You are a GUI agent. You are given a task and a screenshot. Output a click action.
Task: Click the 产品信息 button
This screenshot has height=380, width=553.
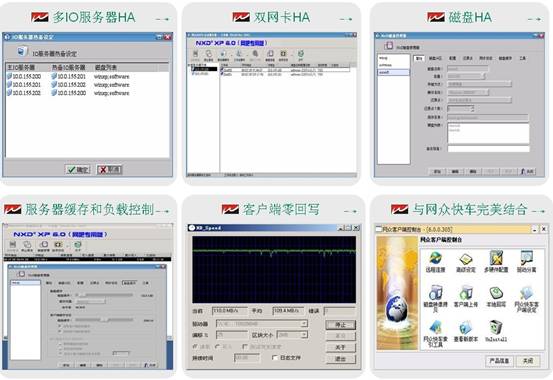(499, 361)
